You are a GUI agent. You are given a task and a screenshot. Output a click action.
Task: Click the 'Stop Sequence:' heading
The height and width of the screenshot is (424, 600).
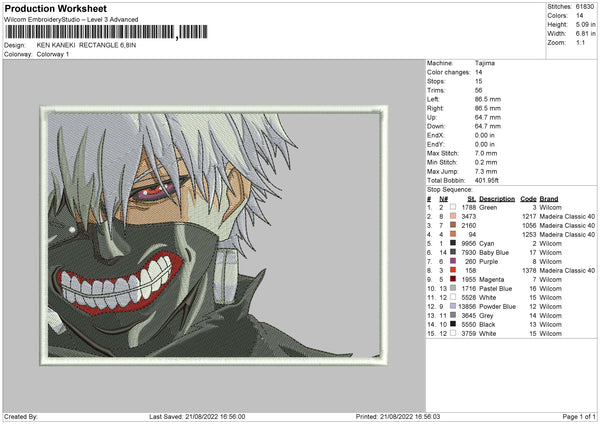tap(450, 190)
